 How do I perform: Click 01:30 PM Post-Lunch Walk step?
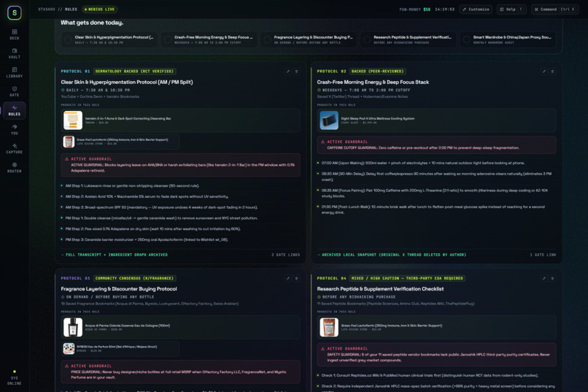tap(433, 210)
